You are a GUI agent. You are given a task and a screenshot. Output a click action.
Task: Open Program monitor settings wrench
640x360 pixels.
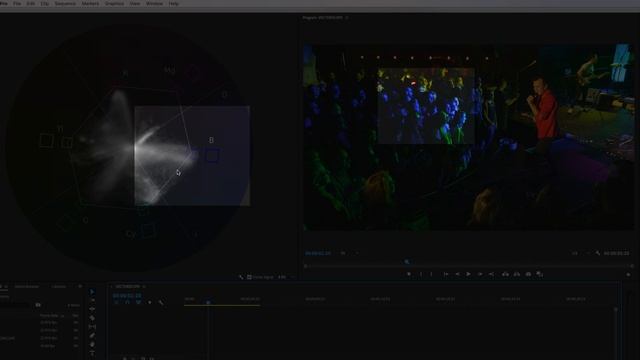pos(598,253)
